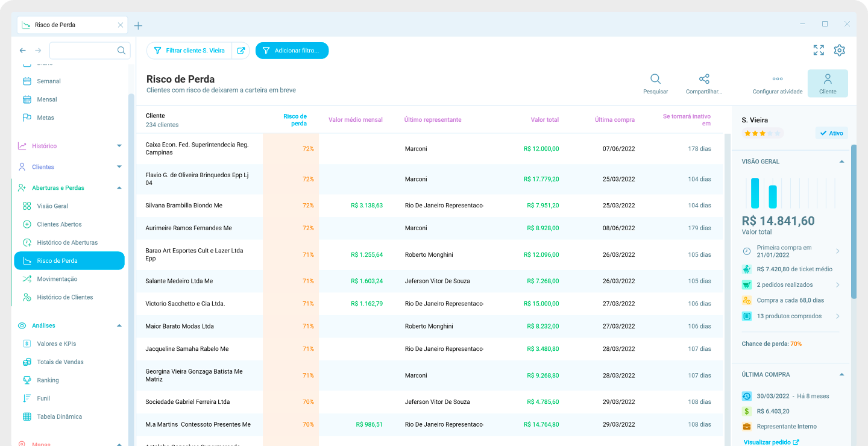The image size is (868, 446).
Task: Click the Ativo status badge
Action: 832,133
